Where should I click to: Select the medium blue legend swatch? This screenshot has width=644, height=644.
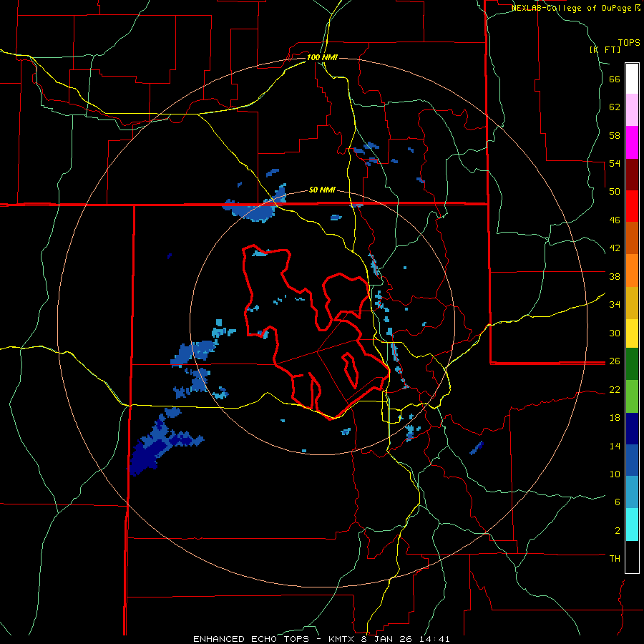point(632,460)
